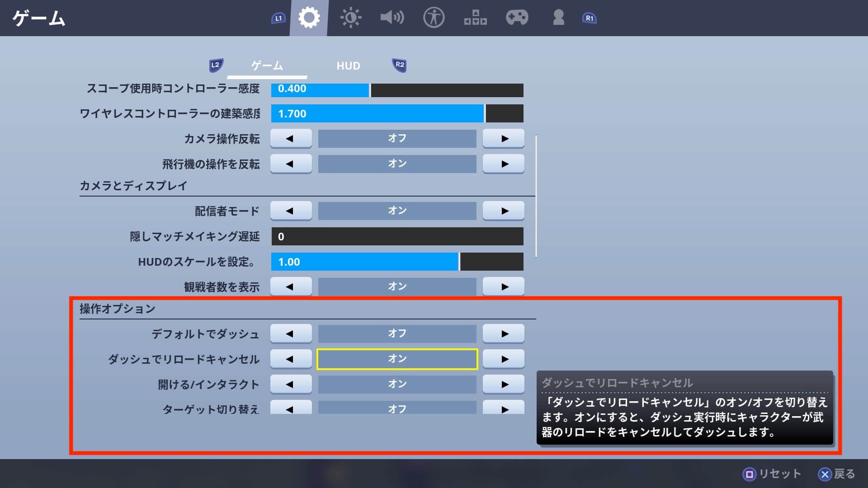Open the audio speaker settings tab
This screenshot has height=488, width=868.
392,18
